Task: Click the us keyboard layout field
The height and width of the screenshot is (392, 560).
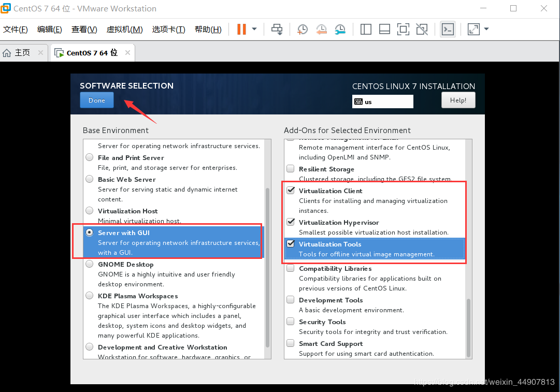Action: tap(382, 101)
